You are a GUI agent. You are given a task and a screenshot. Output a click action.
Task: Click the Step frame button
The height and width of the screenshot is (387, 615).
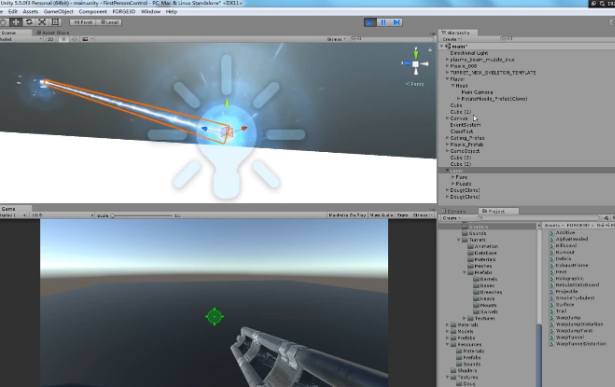coord(396,22)
